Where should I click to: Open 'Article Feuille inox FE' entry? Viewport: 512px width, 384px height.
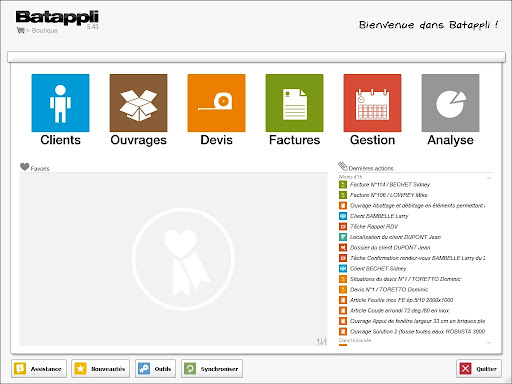402,300
